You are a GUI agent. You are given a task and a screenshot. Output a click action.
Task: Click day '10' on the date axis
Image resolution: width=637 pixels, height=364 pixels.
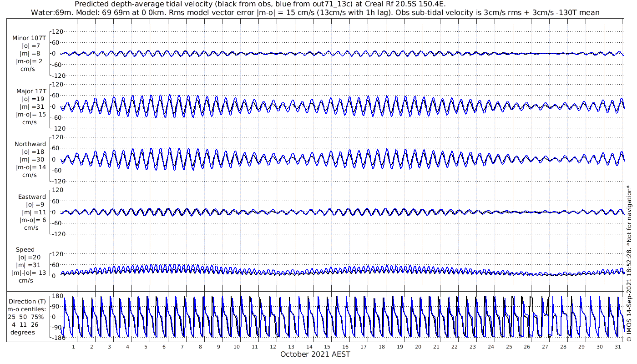pos(237,347)
